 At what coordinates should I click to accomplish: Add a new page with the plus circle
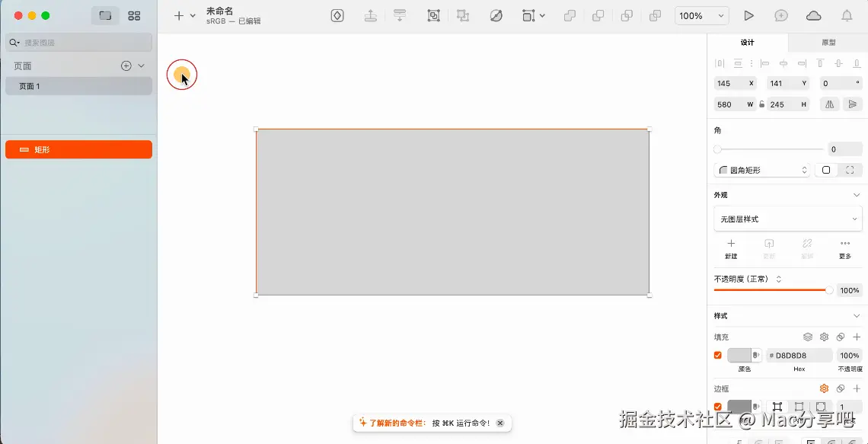click(x=126, y=66)
